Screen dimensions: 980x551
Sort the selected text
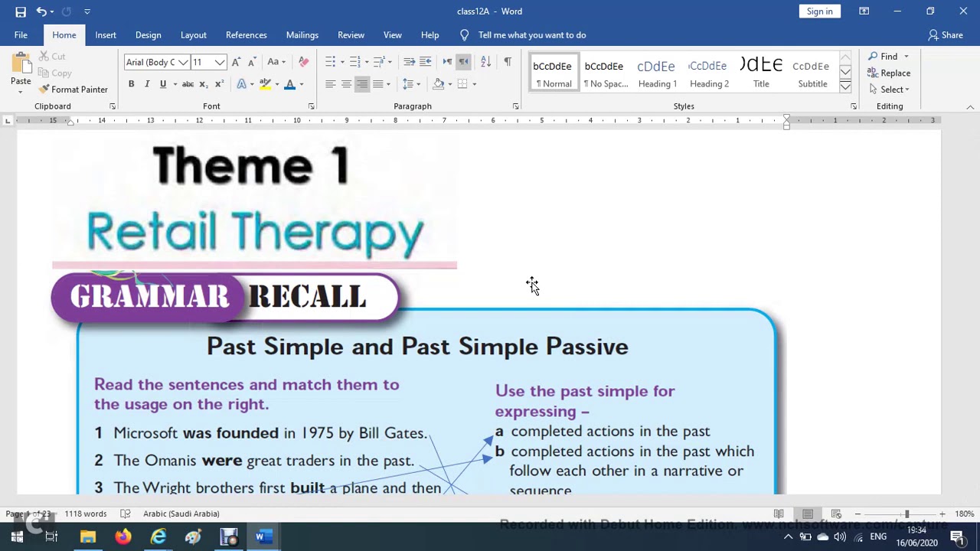pyautogui.click(x=485, y=62)
